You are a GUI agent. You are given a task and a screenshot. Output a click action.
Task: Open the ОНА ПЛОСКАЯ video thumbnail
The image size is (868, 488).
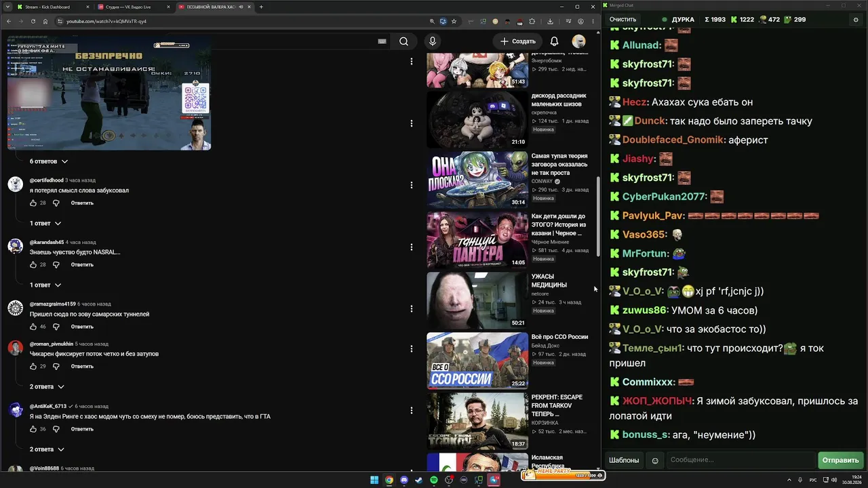point(477,180)
